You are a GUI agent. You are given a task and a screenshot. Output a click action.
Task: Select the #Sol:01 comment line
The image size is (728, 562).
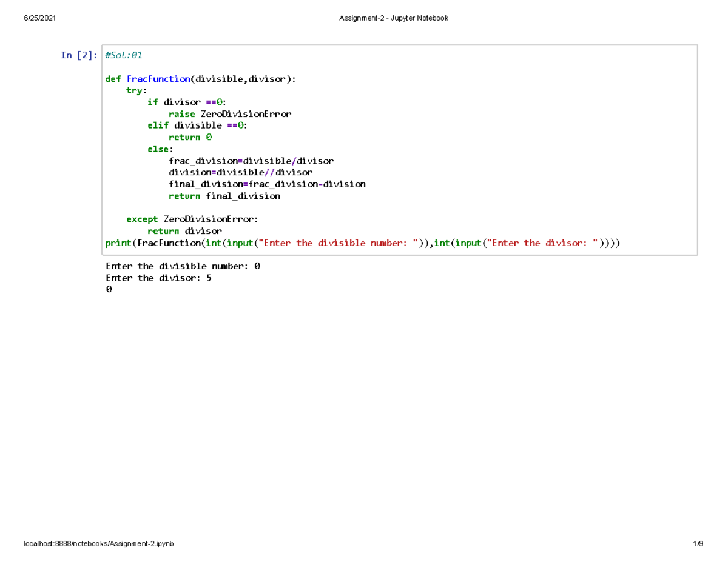tap(123, 55)
